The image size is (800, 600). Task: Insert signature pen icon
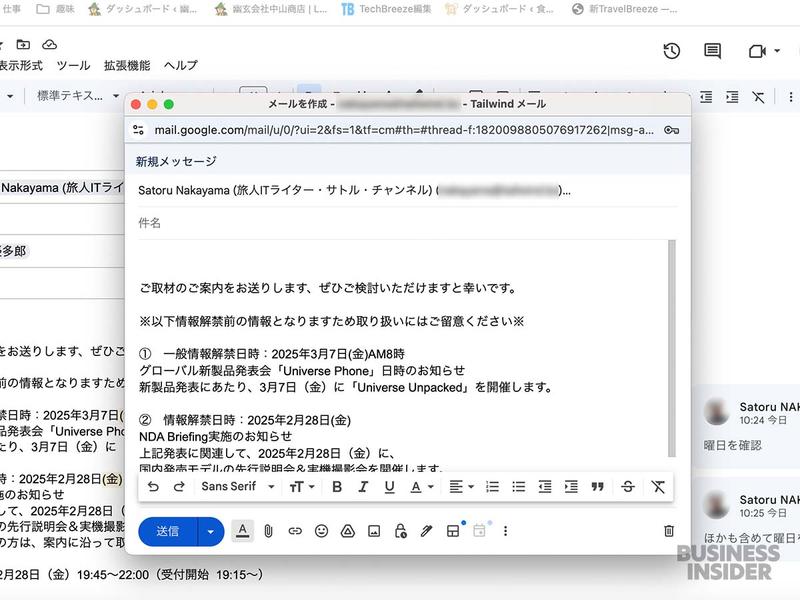[x=427, y=531]
